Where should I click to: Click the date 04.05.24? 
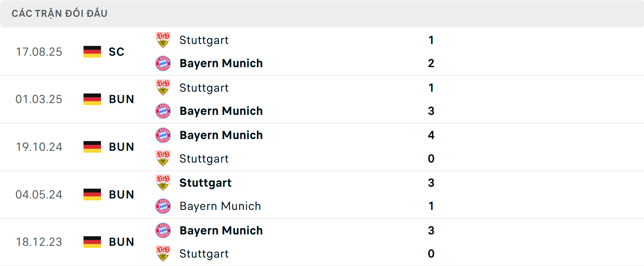(x=39, y=194)
